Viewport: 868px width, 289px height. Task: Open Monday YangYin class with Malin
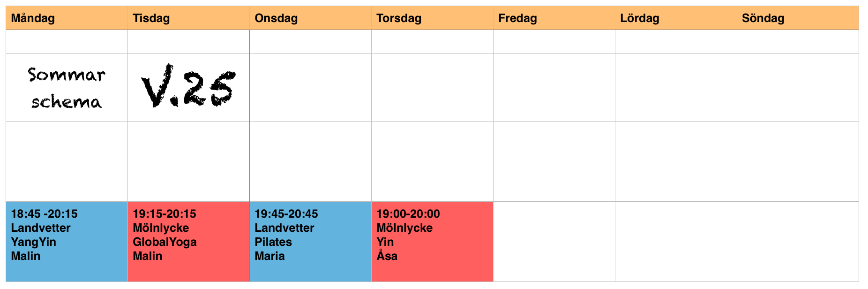(67, 242)
